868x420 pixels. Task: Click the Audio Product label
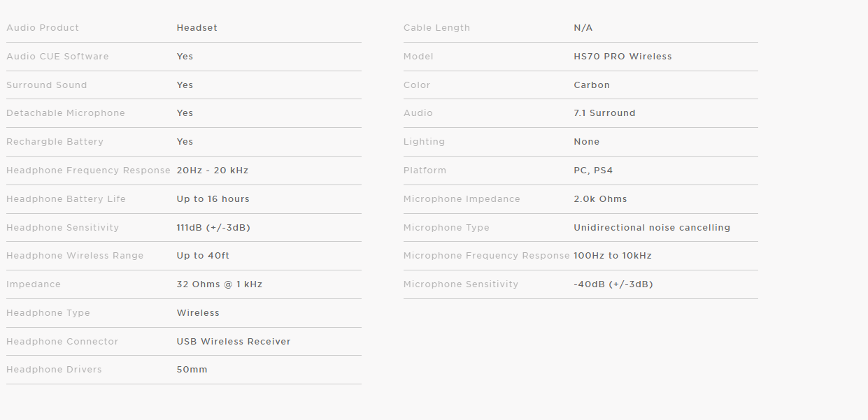tap(43, 28)
